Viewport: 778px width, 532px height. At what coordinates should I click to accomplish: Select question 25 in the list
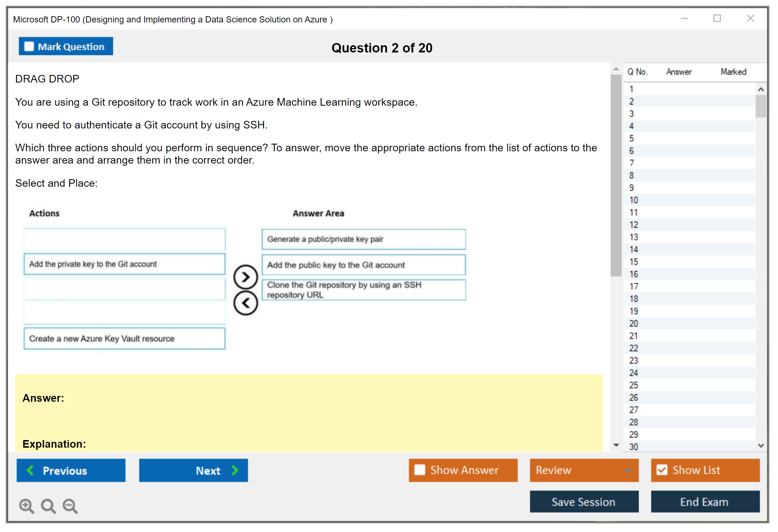tap(634, 385)
